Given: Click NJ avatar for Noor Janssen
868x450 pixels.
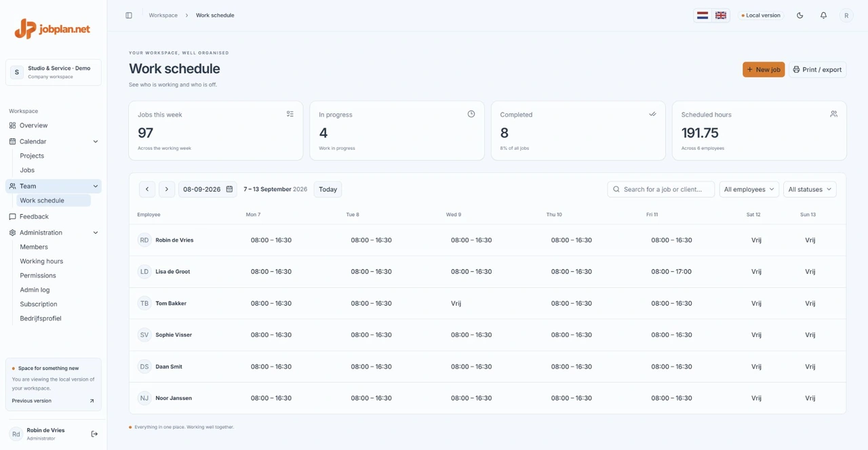Looking at the screenshot, I should [144, 398].
